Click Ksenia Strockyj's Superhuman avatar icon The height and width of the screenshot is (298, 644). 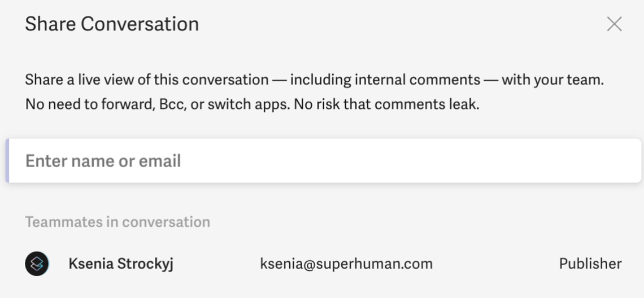[37, 264]
